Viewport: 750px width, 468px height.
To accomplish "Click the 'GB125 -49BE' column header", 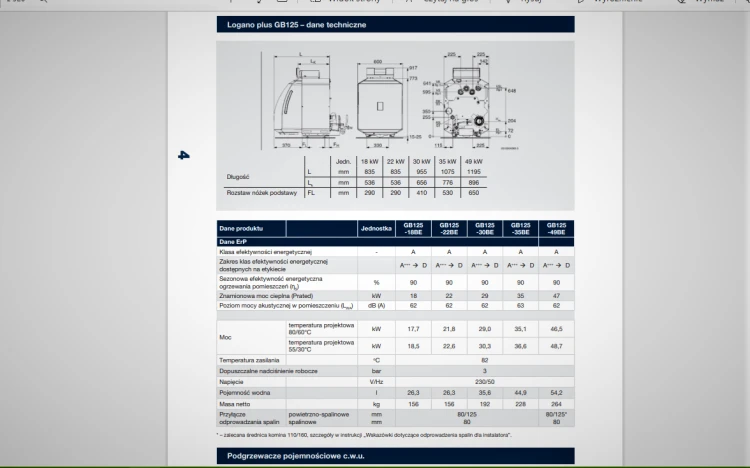I will tap(556, 229).
